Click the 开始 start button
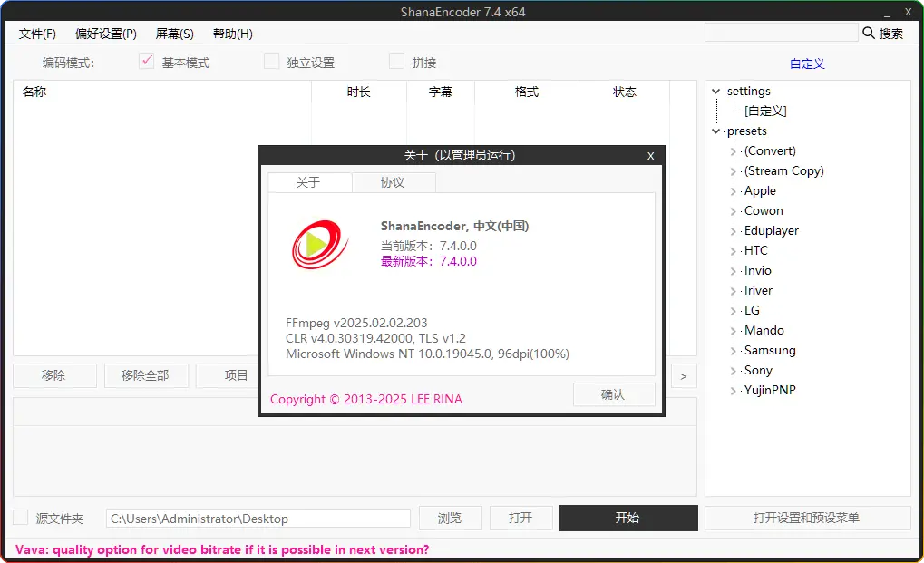 [628, 518]
